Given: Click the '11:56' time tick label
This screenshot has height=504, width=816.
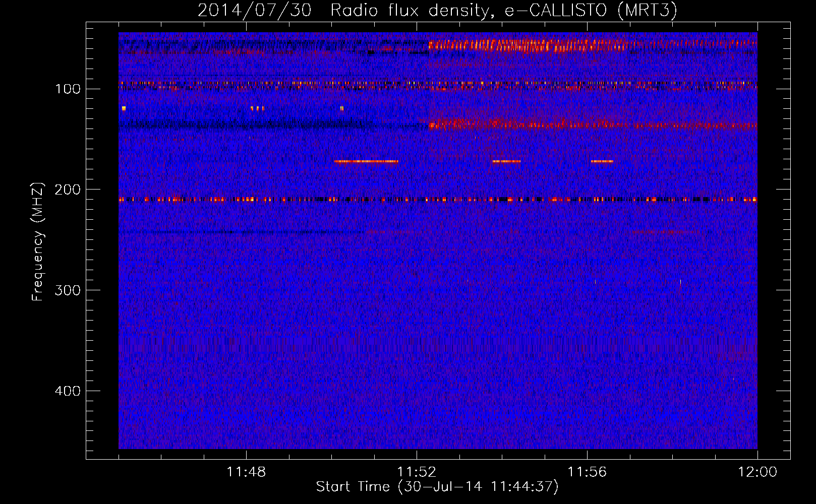Looking at the screenshot, I should click(587, 472).
